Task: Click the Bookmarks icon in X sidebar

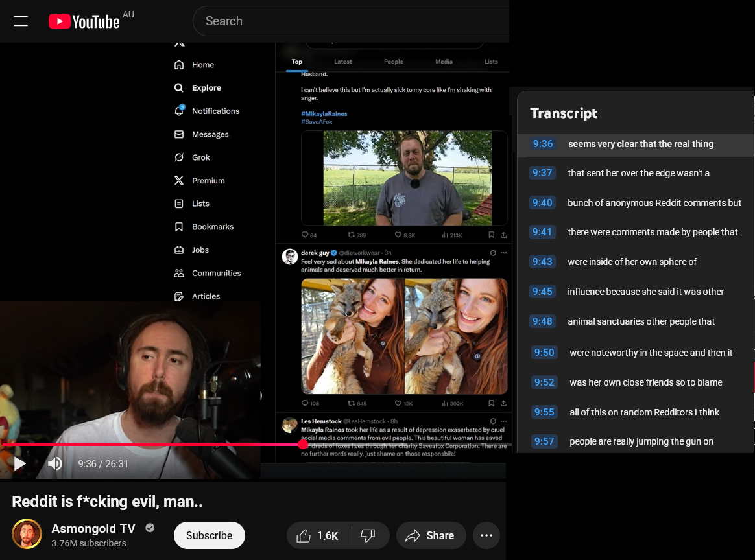Action: [x=179, y=227]
